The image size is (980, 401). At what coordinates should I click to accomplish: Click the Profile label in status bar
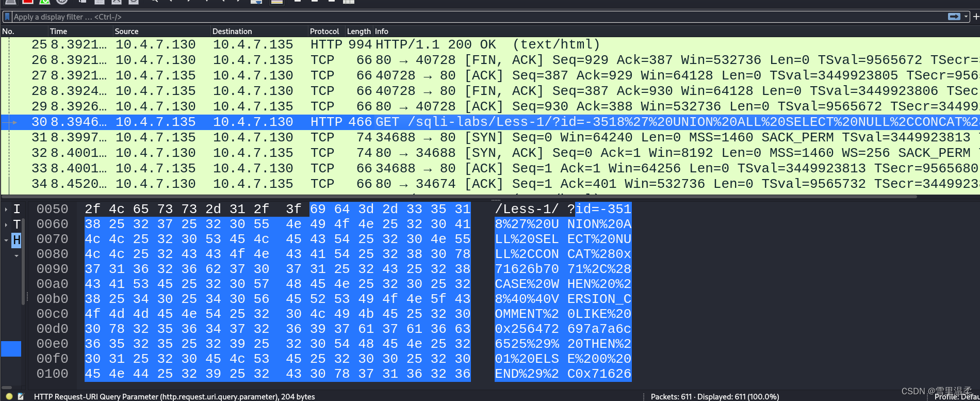(957, 397)
